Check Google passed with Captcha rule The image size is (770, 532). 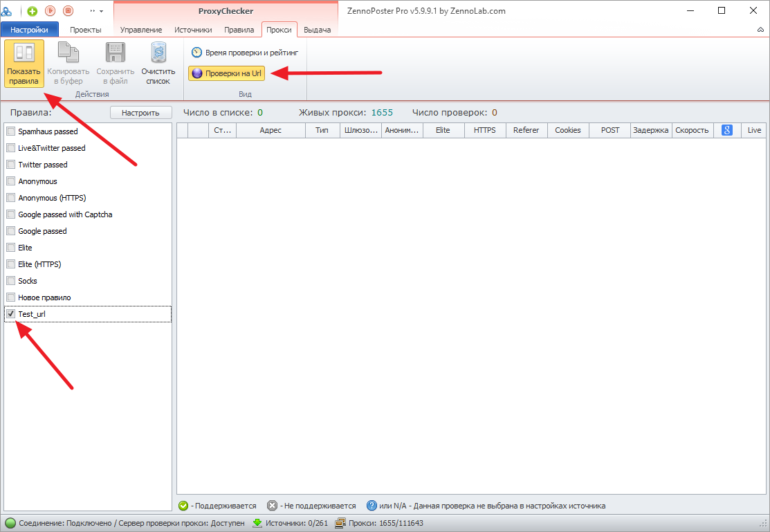coord(11,214)
